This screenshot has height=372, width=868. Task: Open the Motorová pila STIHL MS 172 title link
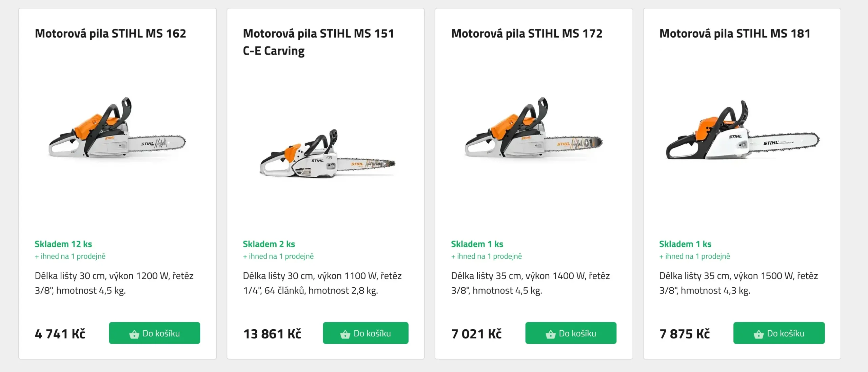click(x=526, y=34)
